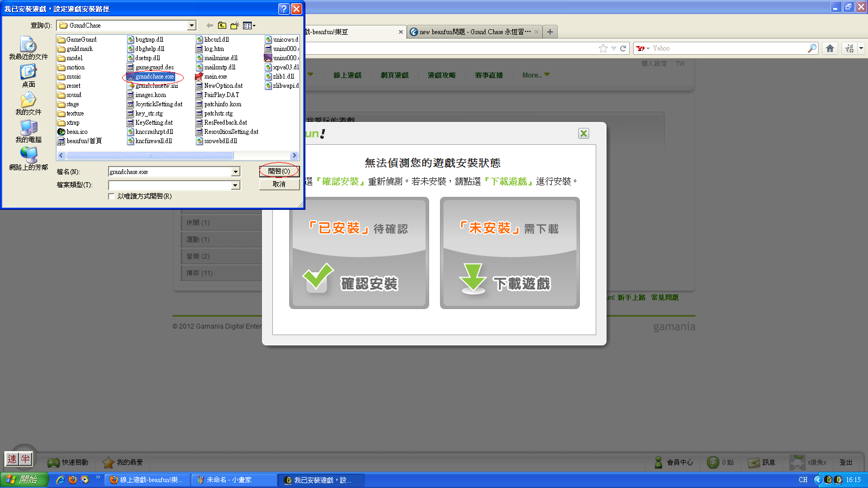Enable the open as read-only checkbox

point(112,196)
